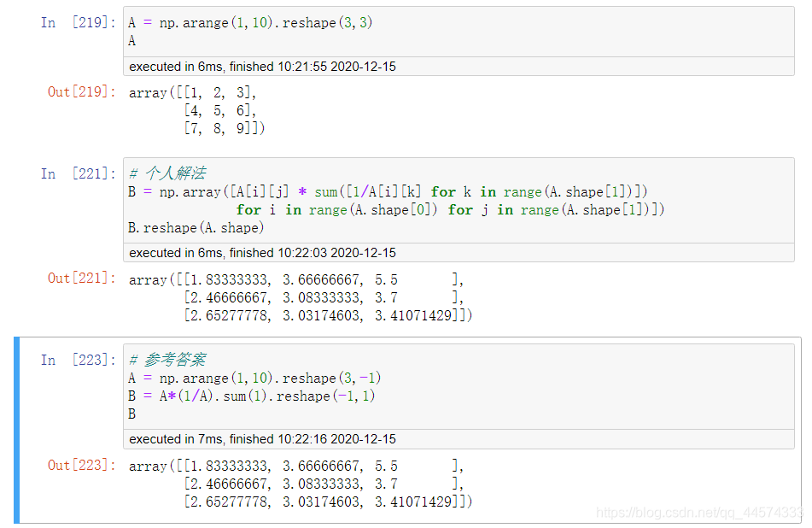The image size is (812, 528).
Task: Select value 3.08333333 in Out[221]
Action: (x=321, y=297)
